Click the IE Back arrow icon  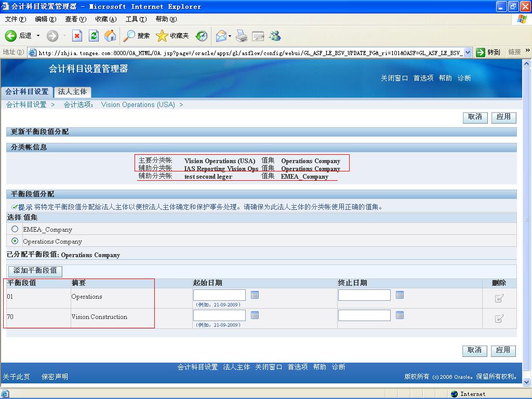[10, 36]
